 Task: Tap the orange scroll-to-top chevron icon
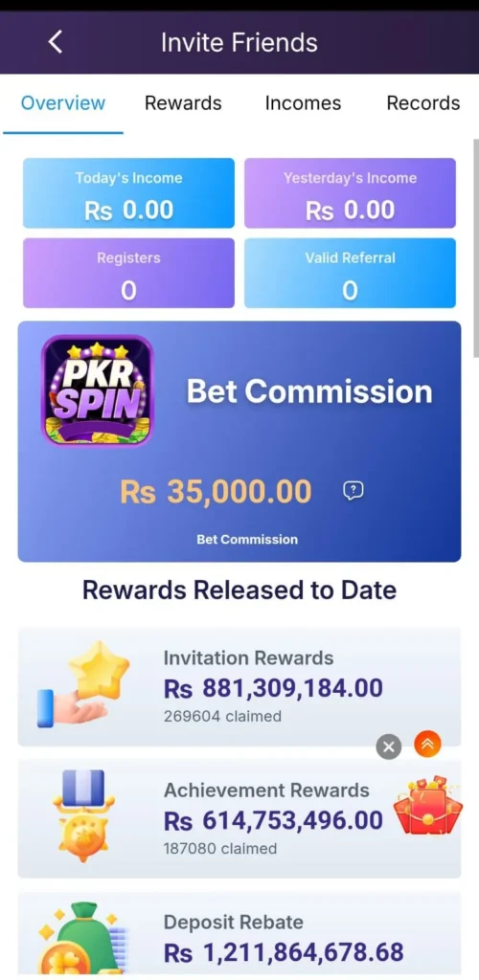[427, 744]
